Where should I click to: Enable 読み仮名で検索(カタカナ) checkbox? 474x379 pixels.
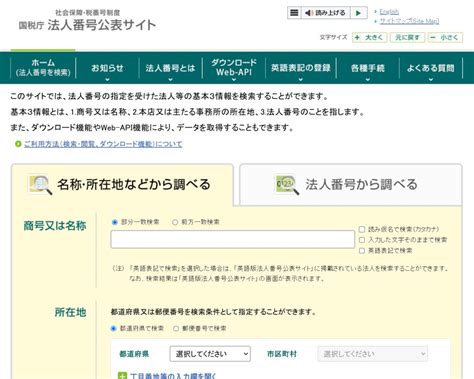(362, 229)
